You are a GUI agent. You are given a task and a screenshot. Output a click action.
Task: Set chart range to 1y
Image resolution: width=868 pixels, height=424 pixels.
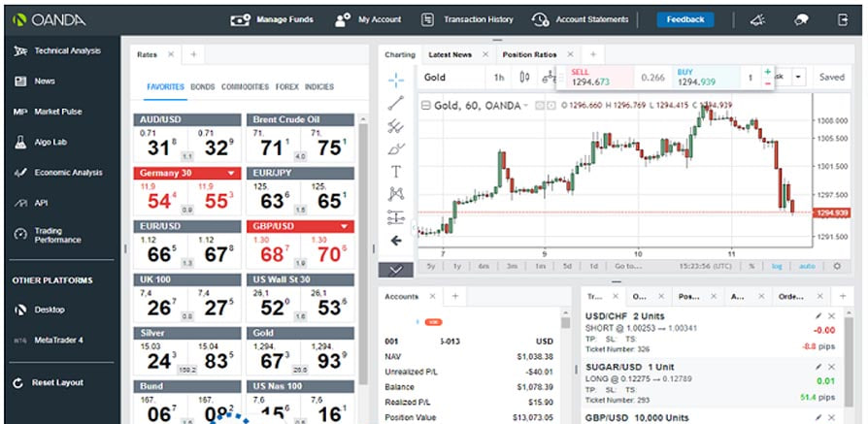(457, 266)
